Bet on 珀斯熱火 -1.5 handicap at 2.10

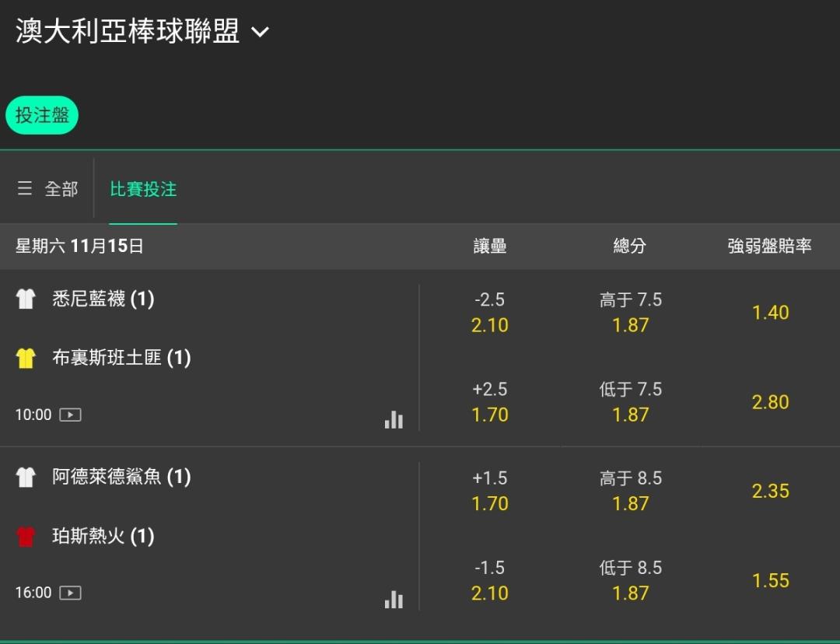(x=490, y=580)
